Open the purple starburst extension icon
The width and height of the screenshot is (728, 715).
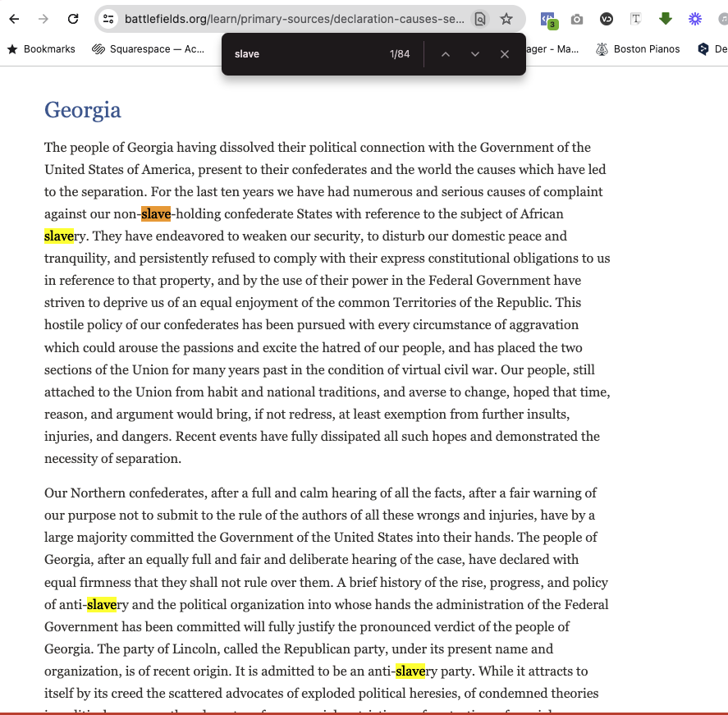[695, 19]
